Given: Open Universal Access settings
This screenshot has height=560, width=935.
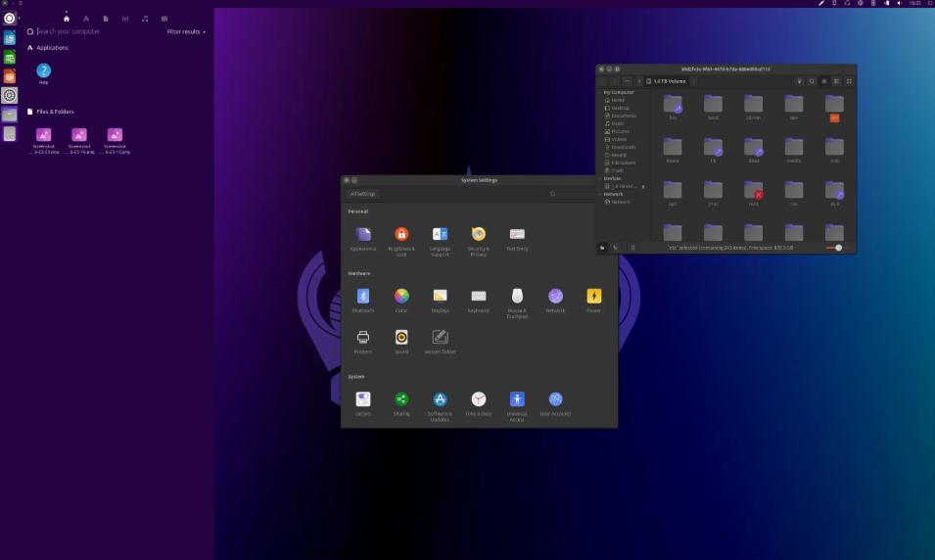Looking at the screenshot, I should (x=517, y=399).
